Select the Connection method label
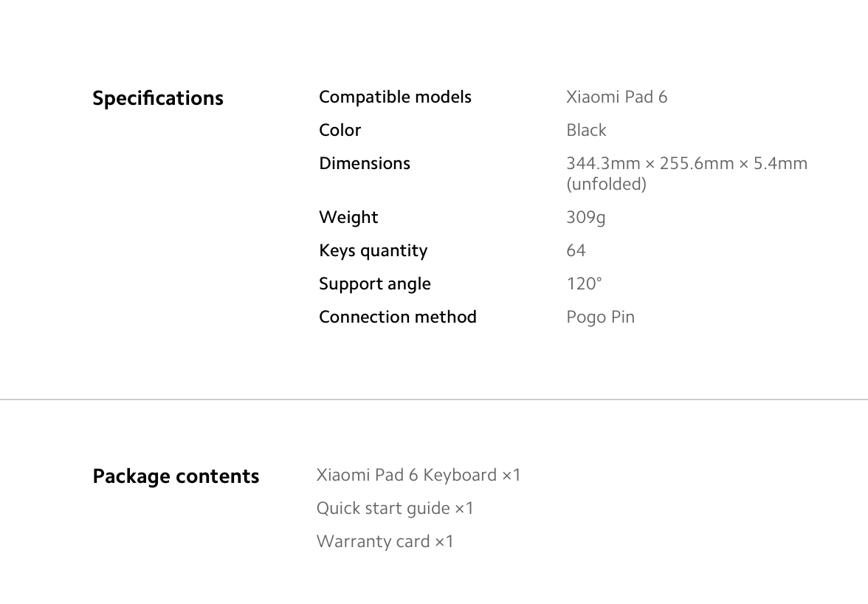Screen dimensions: 868x604 pyautogui.click(x=397, y=317)
